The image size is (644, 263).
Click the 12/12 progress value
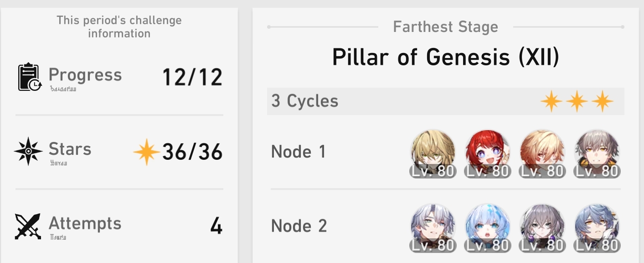[192, 77]
